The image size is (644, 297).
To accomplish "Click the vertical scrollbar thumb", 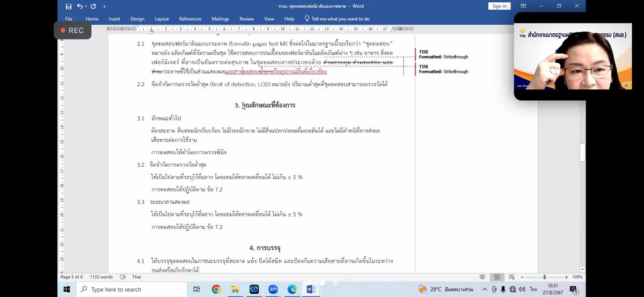I will (582, 152).
